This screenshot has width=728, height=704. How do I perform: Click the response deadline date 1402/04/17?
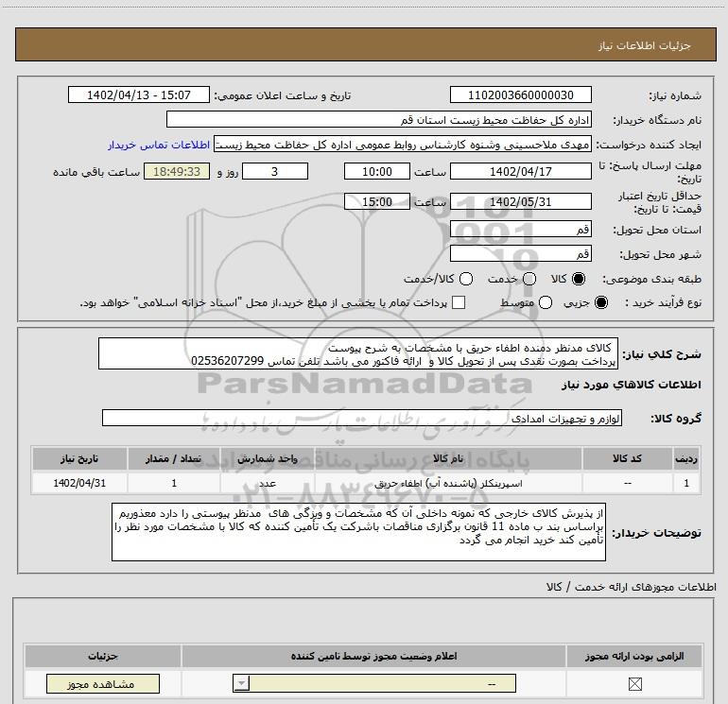(x=520, y=171)
